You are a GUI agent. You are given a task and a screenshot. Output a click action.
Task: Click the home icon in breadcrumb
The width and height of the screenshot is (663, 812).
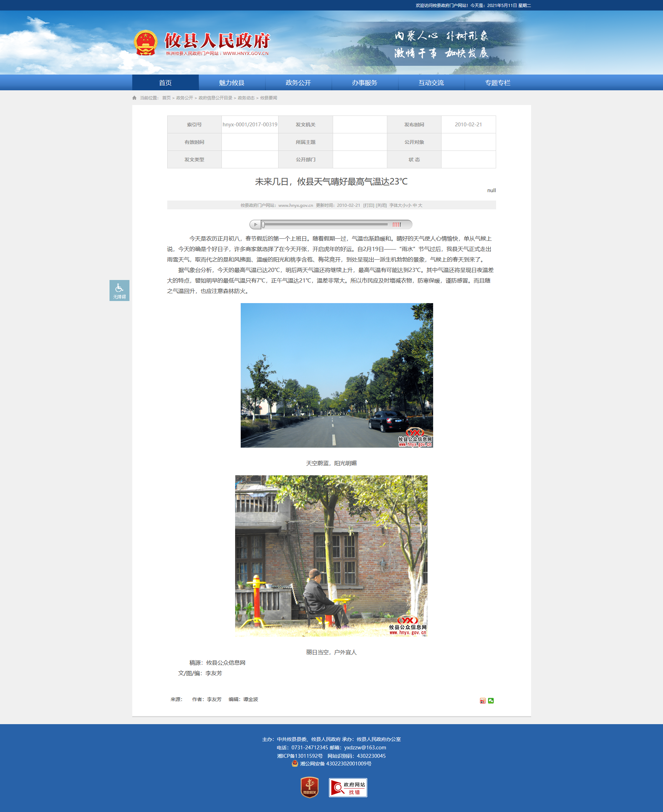coord(134,98)
